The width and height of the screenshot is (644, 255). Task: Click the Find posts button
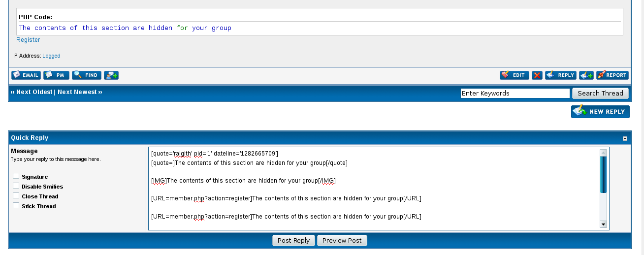tap(86, 75)
